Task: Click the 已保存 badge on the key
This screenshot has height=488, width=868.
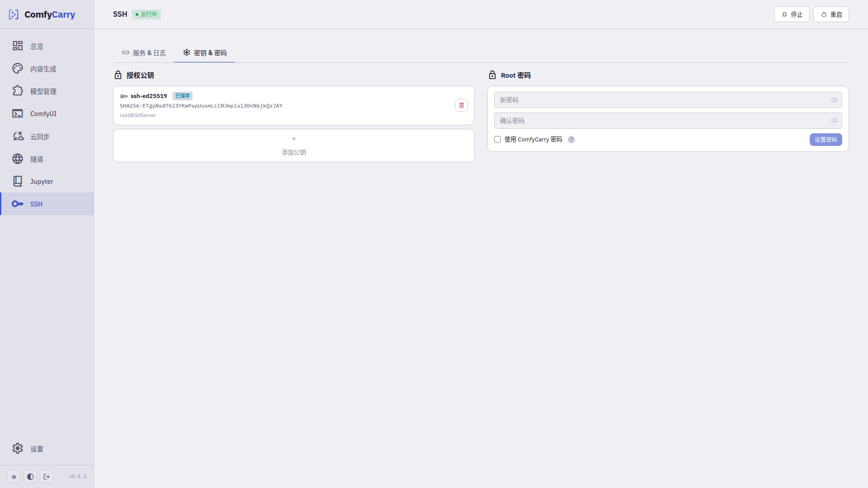Action: 183,96
